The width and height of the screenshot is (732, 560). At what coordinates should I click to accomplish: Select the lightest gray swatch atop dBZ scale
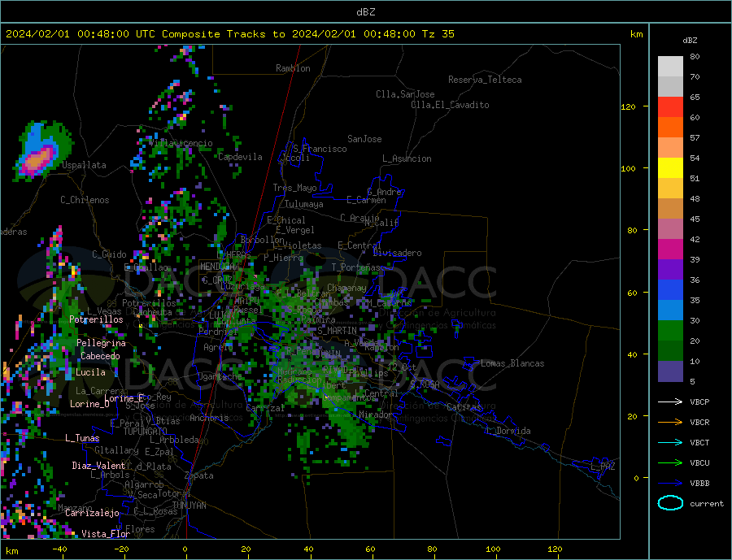click(670, 67)
